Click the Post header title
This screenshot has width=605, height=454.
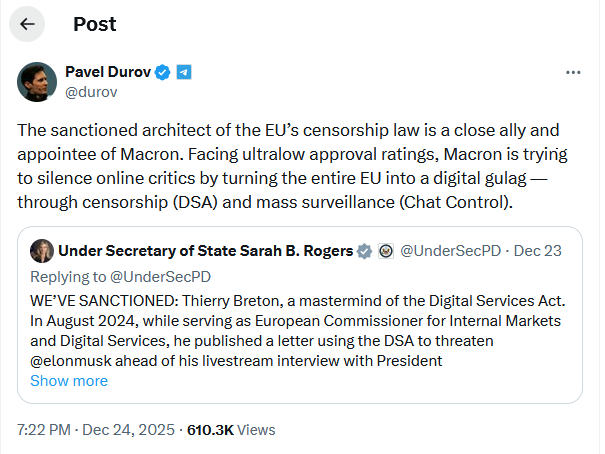pyautogui.click(x=94, y=24)
